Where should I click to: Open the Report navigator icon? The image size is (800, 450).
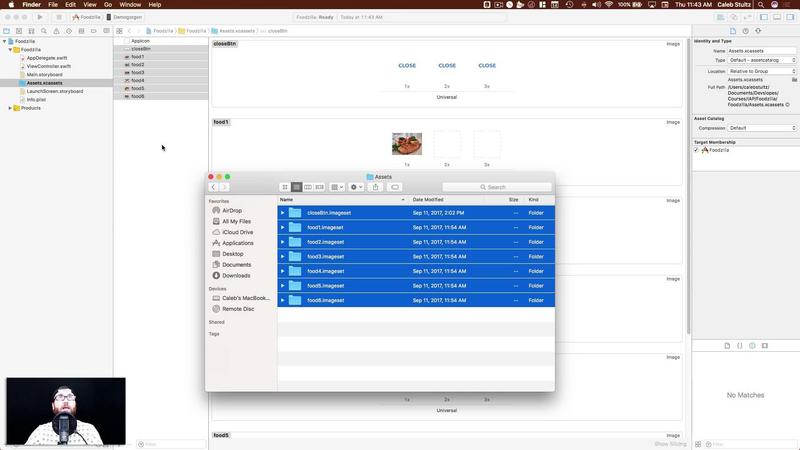coord(106,31)
